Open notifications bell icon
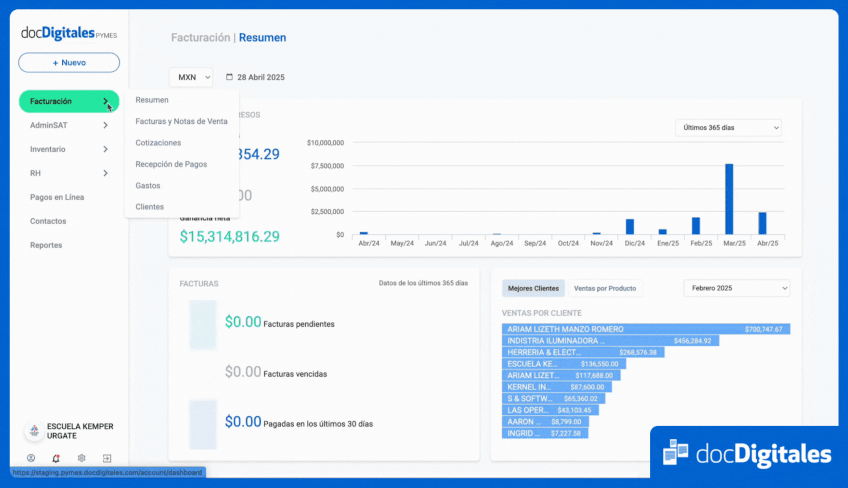This screenshot has height=488, width=848. [56, 458]
